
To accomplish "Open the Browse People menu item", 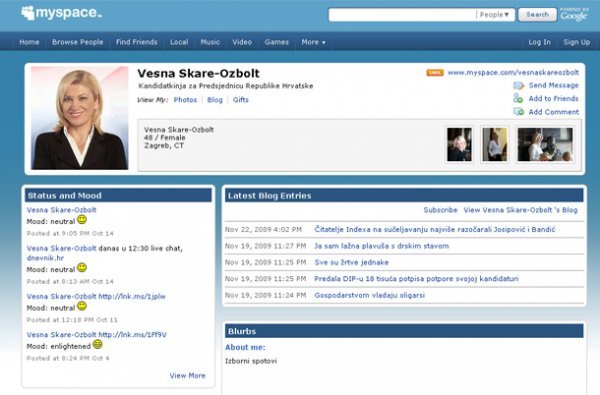I will click(78, 42).
